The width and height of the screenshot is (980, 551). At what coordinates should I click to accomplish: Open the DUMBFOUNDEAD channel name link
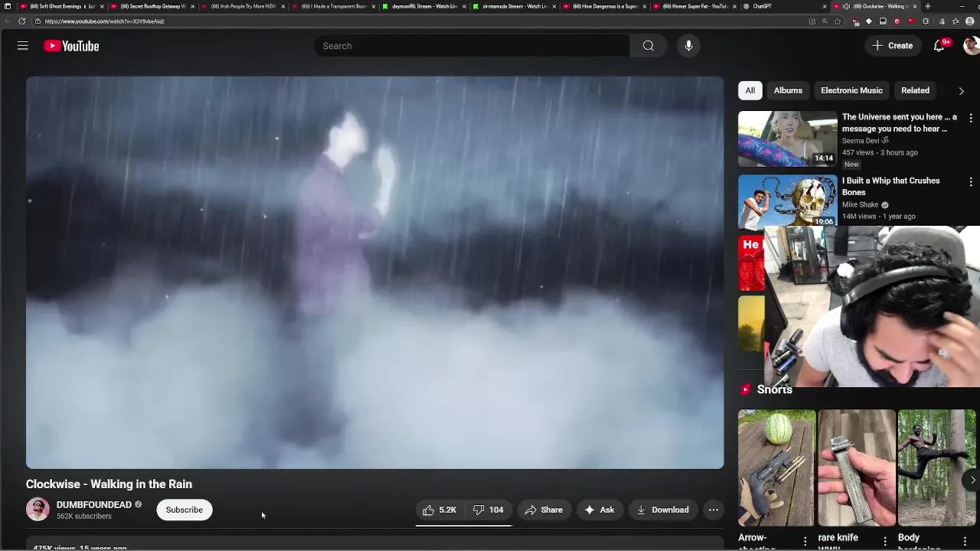pos(94,505)
